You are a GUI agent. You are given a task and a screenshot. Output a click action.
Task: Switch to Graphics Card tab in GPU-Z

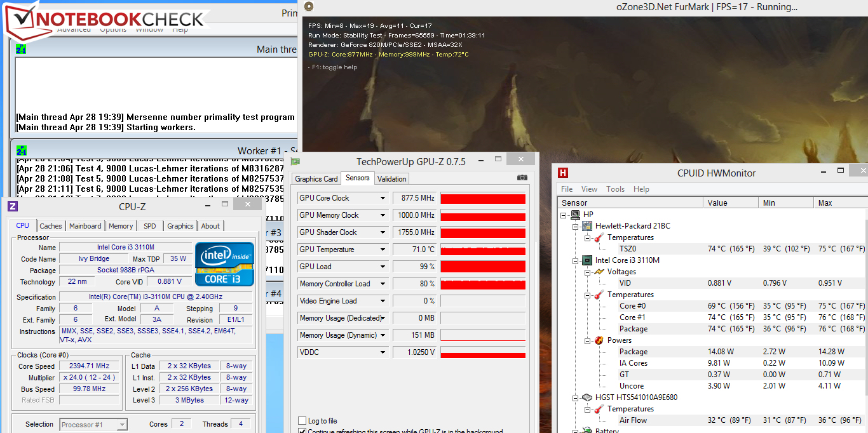[x=316, y=179]
